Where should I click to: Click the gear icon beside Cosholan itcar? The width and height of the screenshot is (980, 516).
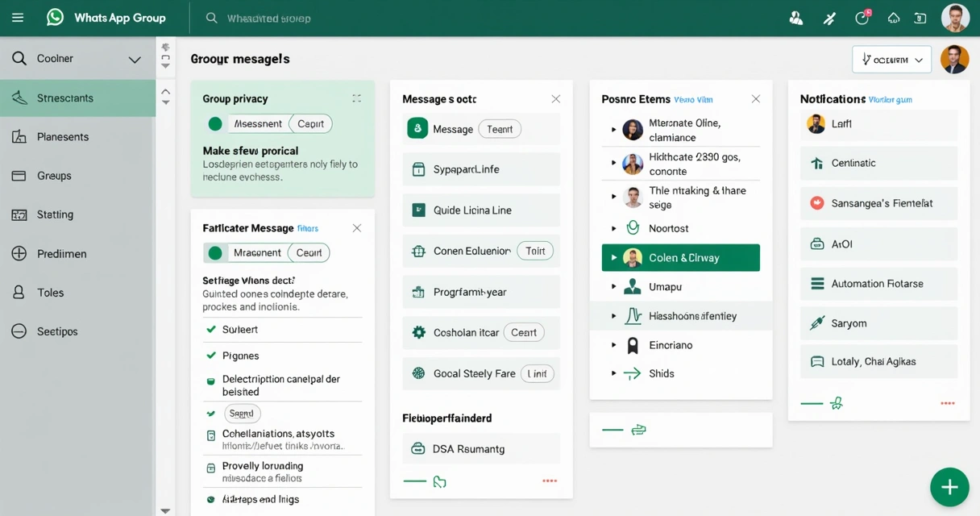418,332
